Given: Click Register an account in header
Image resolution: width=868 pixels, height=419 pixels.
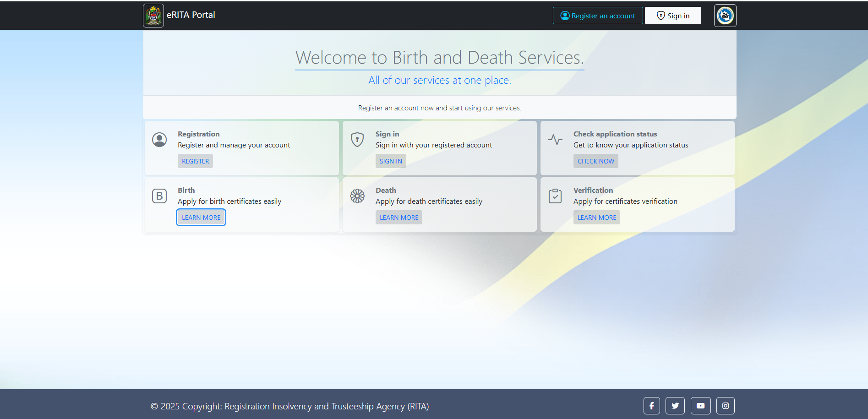Looking at the screenshot, I should pos(598,16).
